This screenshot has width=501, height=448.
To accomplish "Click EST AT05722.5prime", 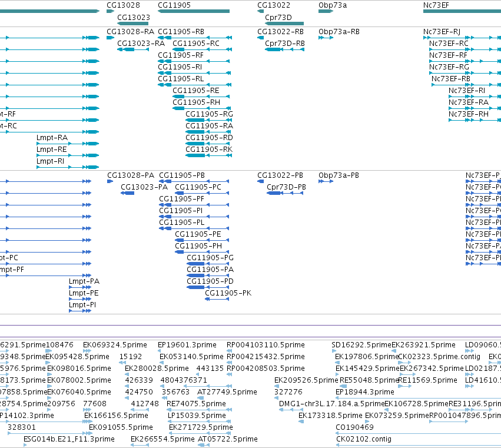I will point(228,439).
